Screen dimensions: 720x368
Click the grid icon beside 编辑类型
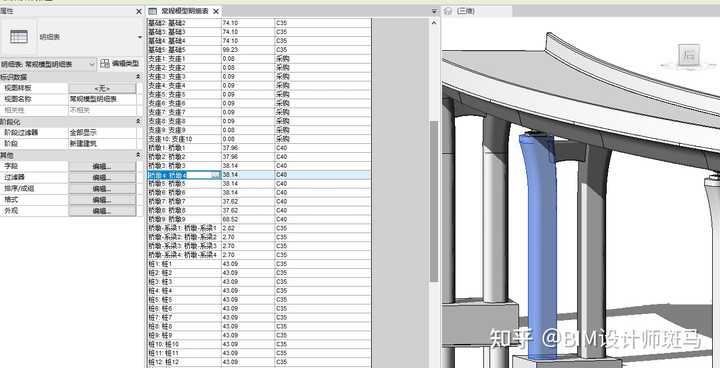click(x=105, y=64)
